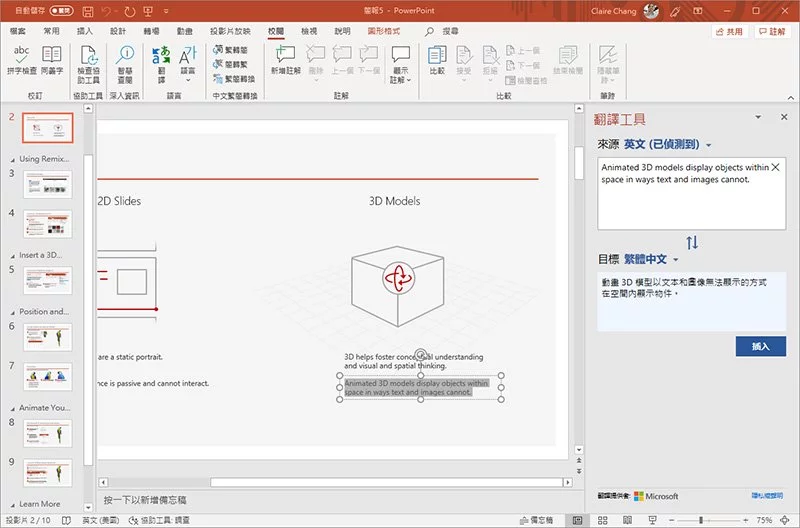Image resolution: width=800 pixels, height=528 pixels.
Task: Open the Shape Format (圖形格式) tab
Action: (384, 31)
